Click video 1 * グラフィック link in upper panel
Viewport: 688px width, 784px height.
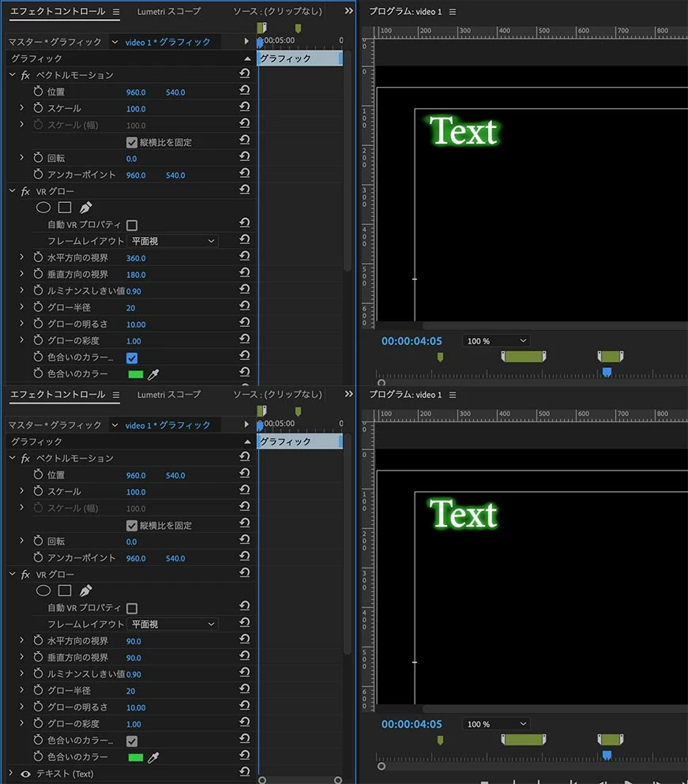pyautogui.click(x=167, y=43)
